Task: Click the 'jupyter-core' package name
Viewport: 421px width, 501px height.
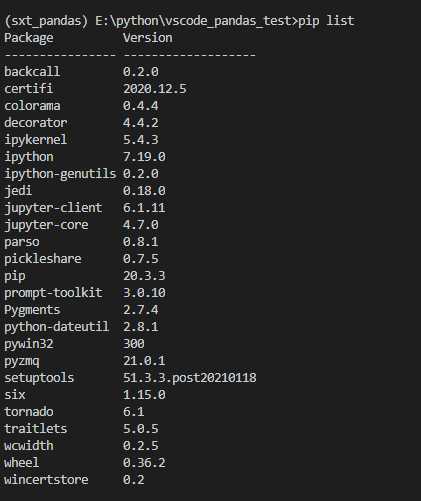Action: tap(46, 225)
